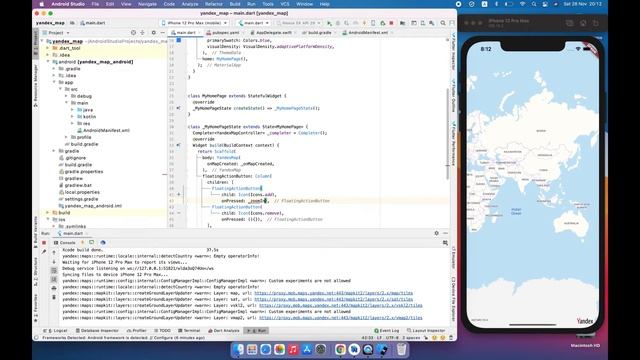Open the device selector iPhone 12 Pro Max
This screenshot has height=360, width=640.
(194, 23)
